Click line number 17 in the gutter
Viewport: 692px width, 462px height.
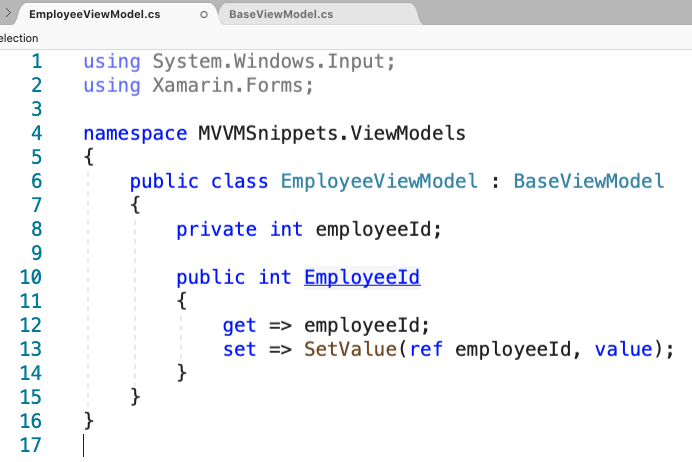(30, 445)
